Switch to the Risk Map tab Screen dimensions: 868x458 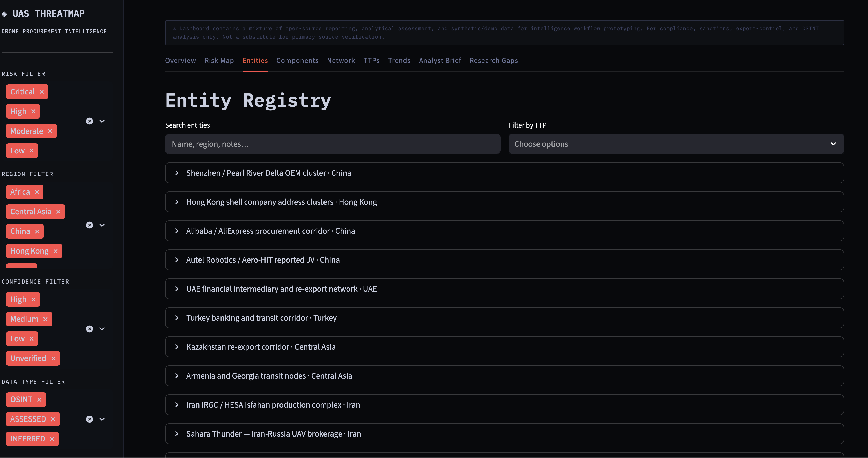click(219, 61)
